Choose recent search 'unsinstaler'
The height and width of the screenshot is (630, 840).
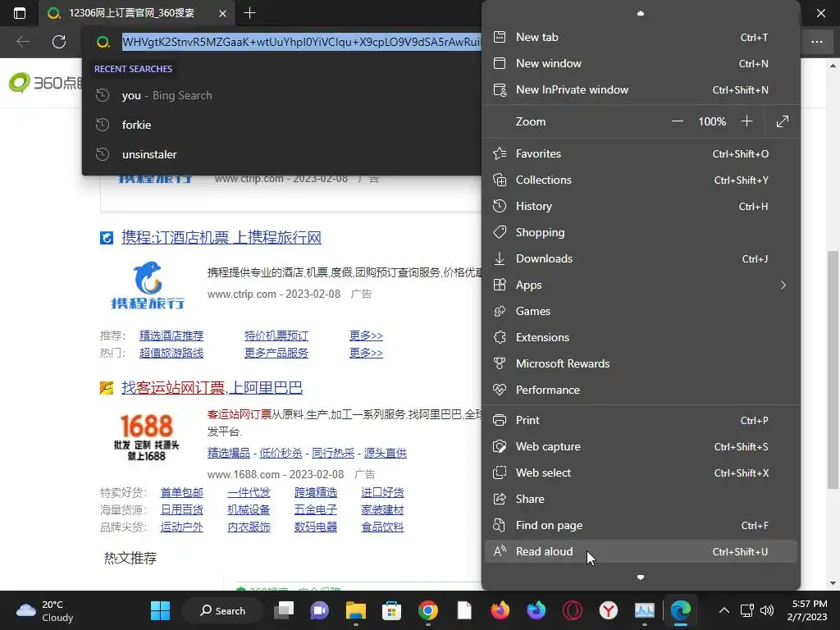(282, 154)
